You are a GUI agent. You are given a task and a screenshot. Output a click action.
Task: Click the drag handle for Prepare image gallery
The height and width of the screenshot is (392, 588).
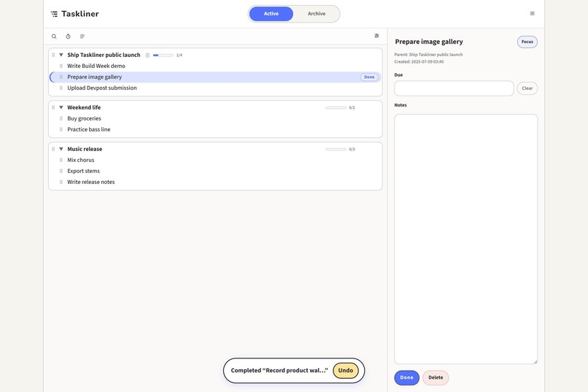click(x=61, y=77)
